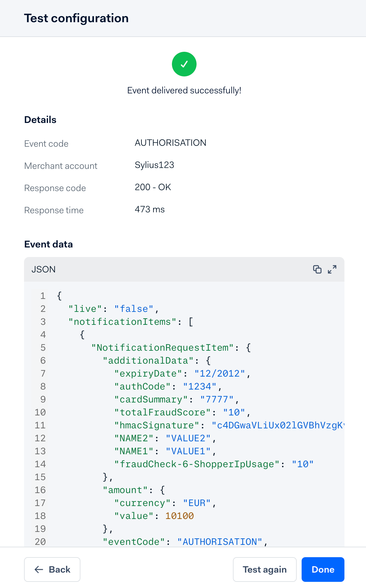
Task: Click line number 14 in code gutter
Action: click(40, 464)
